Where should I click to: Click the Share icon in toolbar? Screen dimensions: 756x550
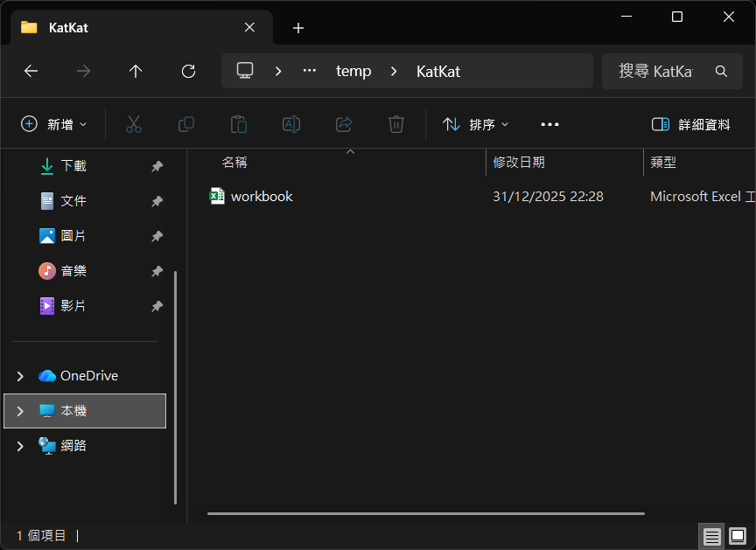click(x=344, y=124)
